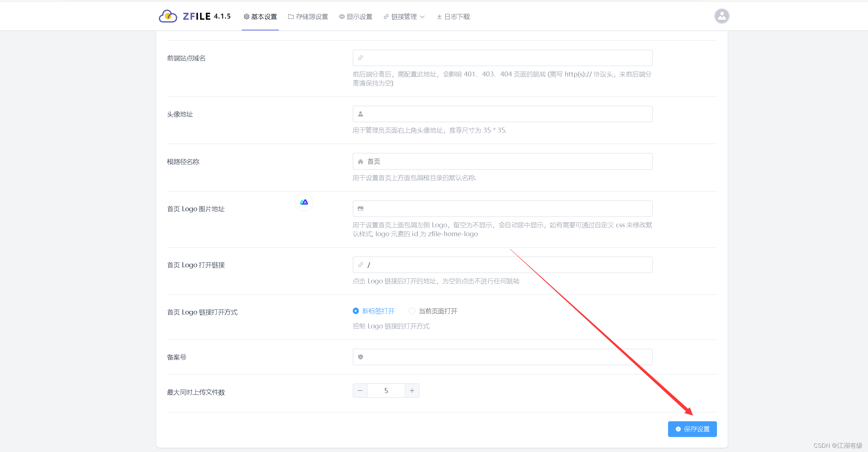868x452 pixels.
Task: Select 新标签打开 radio option
Action: pyautogui.click(x=373, y=311)
